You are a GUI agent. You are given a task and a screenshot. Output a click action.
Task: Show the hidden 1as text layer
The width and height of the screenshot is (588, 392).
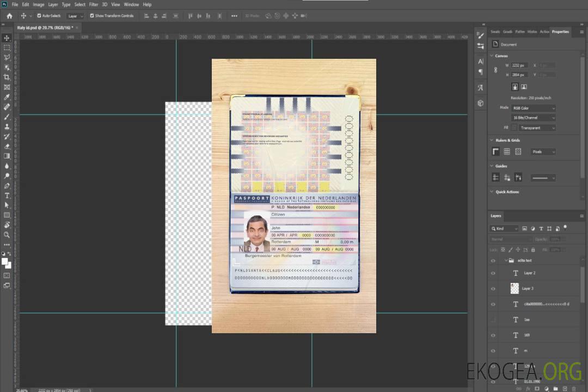[493, 320]
